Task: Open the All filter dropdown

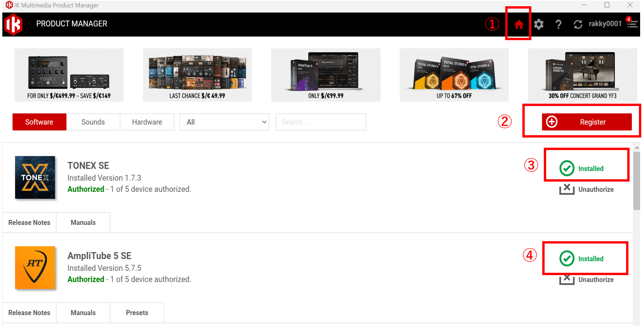Action: tap(224, 122)
